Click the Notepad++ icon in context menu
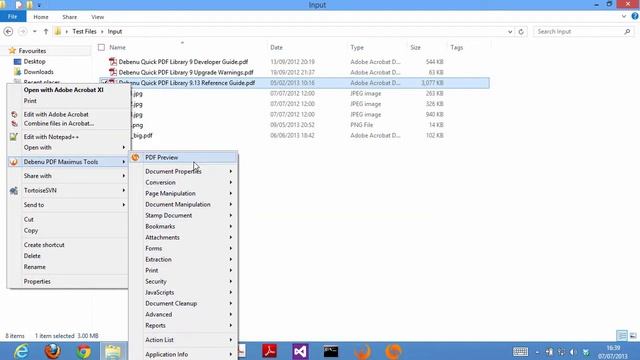The image size is (640, 360). tap(13, 137)
